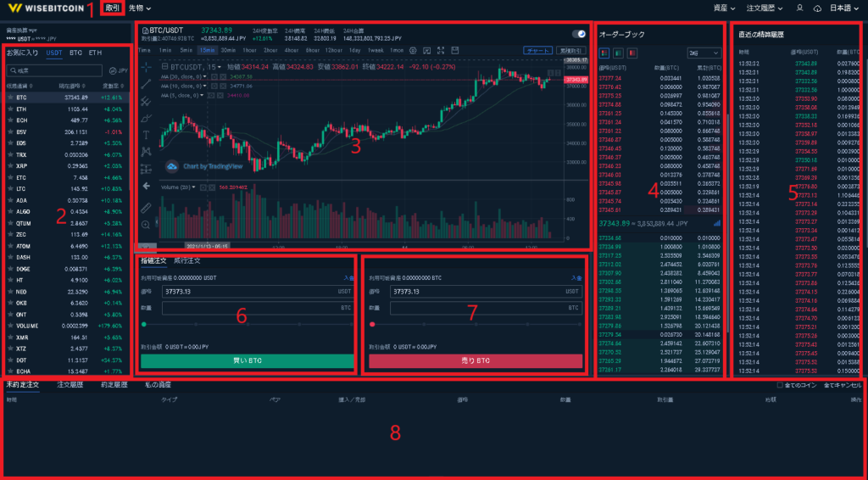Open the 日本語 language dropdown

(x=845, y=8)
